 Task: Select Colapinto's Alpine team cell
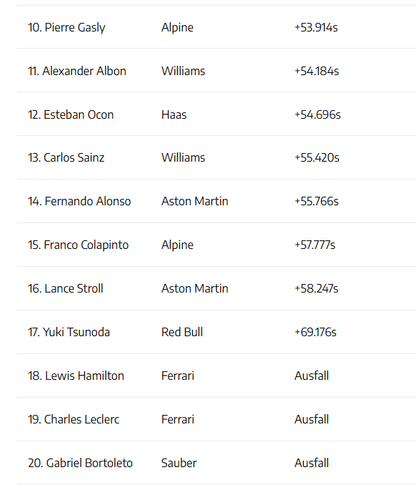coord(177,245)
